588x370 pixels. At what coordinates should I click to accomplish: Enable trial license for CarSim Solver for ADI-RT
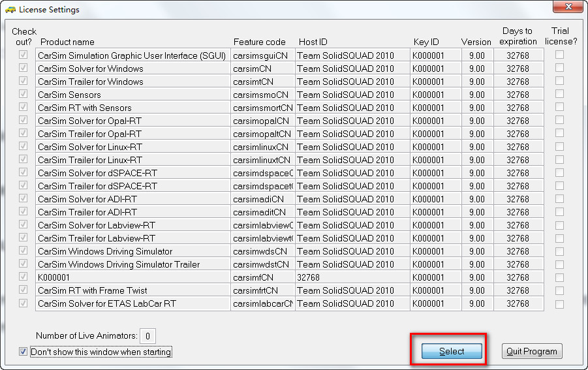559,198
